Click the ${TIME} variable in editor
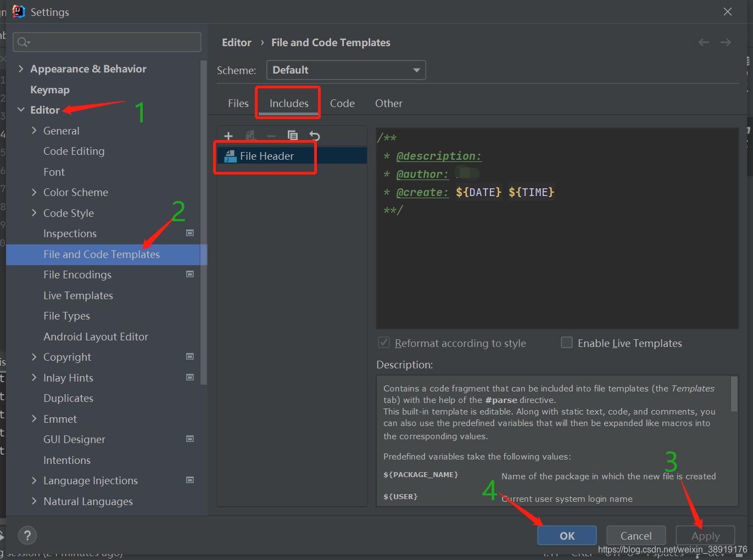The image size is (753, 560). pos(531,192)
